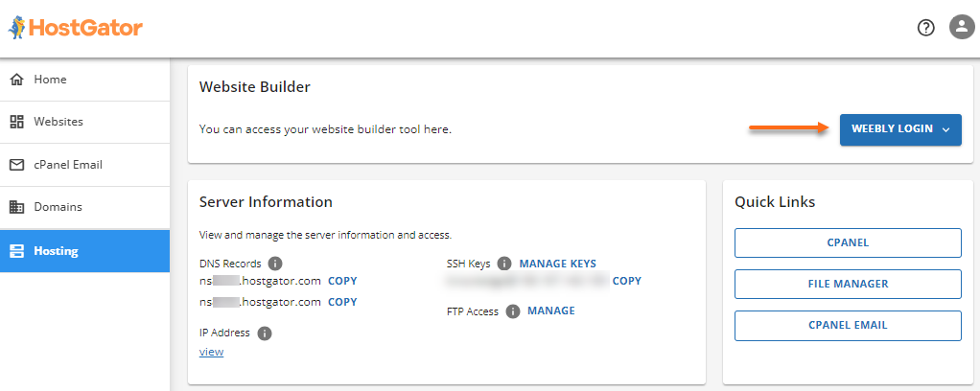Go to Home in sidebar

tap(85, 80)
